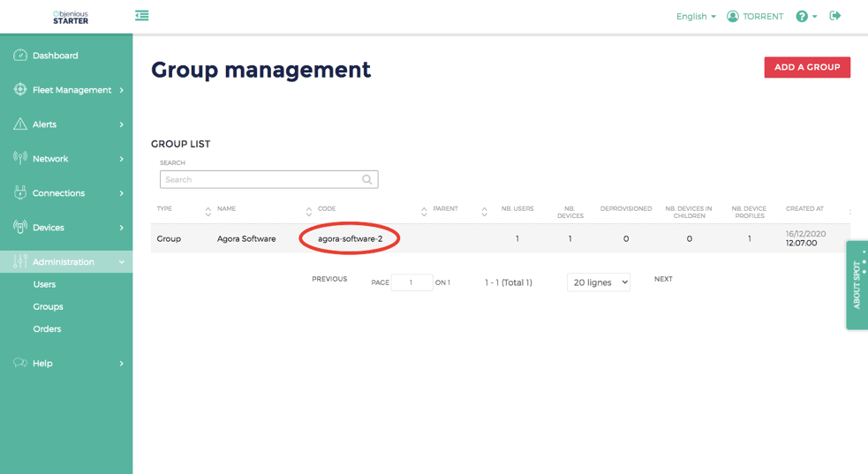
Task: Click the agora-software-2 code cell
Action: pos(350,239)
